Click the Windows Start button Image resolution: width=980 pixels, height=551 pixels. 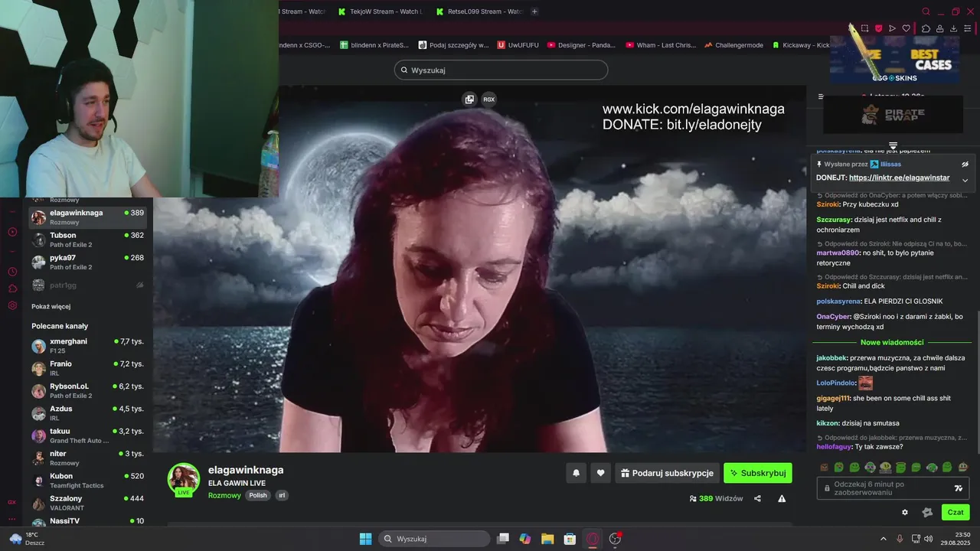pos(366,539)
